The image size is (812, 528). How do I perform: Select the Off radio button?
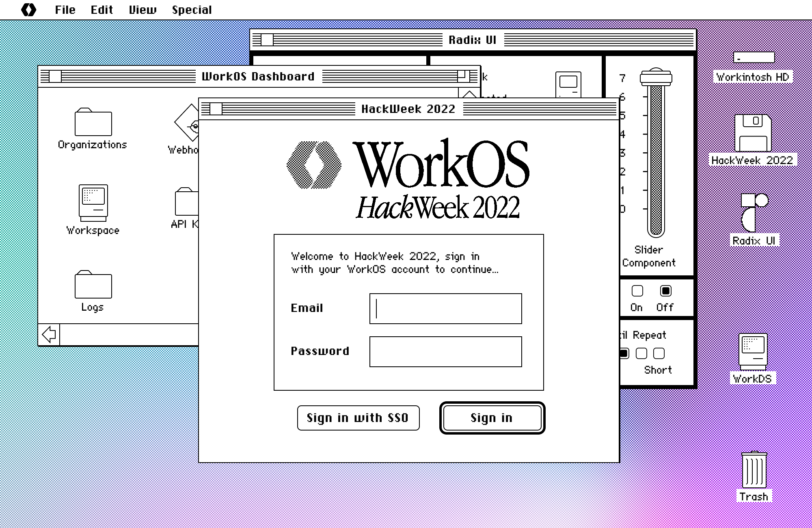[666, 291]
